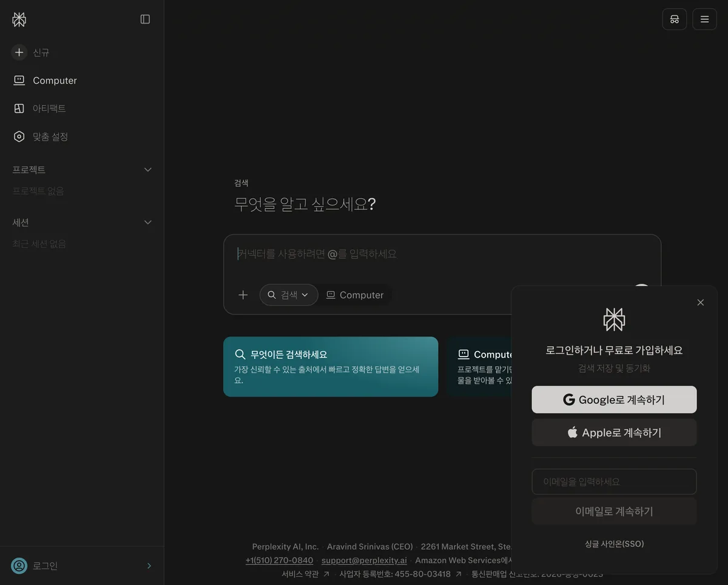728x585 pixels.
Task: Click the Perplexity logo in login popup
Action: [614, 319]
